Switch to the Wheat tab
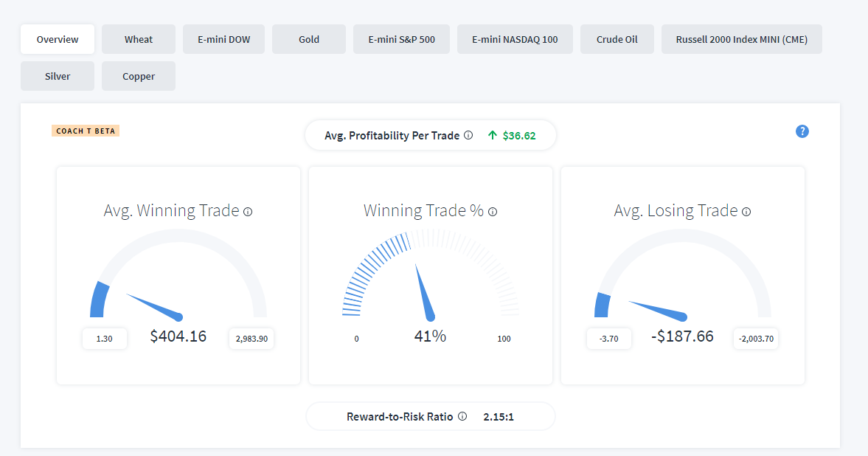The height and width of the screenshot is (456, 868). pos(139,39)
